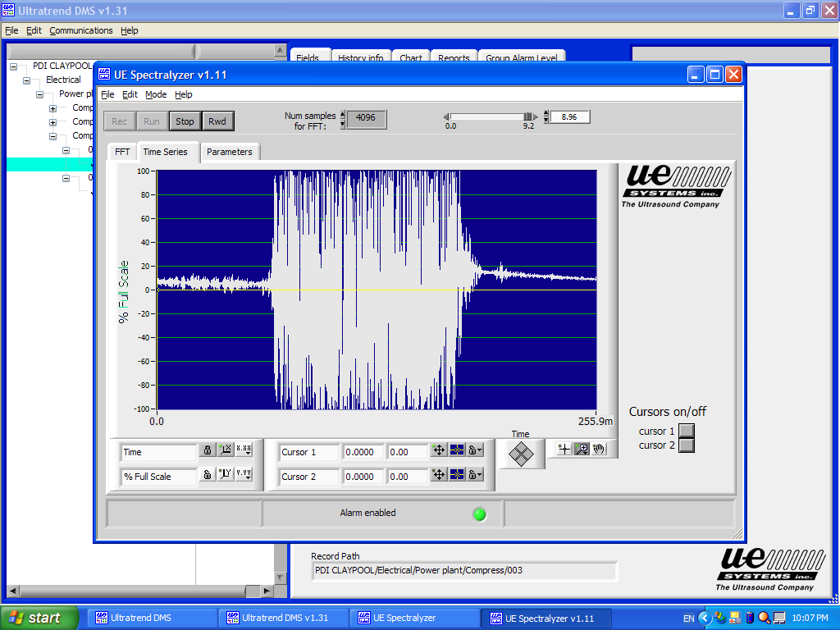The width and height of the screenshot is (840, 630).
Task: Open Ultratrend DMS Help menu
Action: (x=129, y=30)
